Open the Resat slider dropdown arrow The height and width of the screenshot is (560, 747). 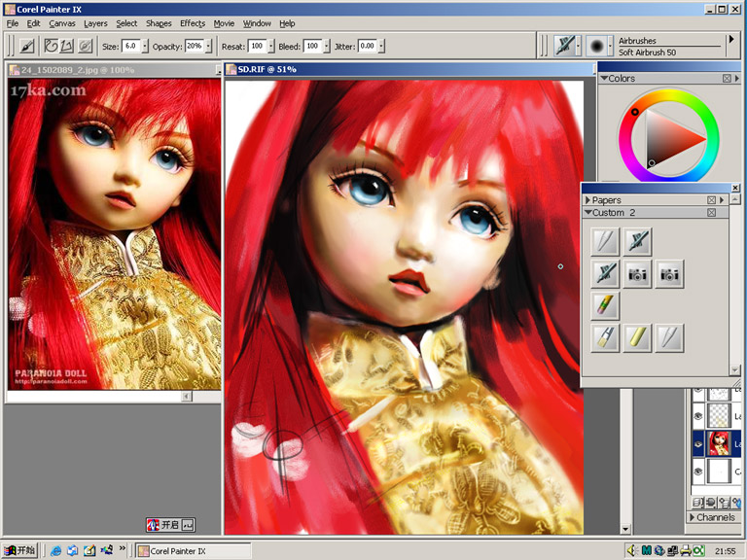click(271, 47)
